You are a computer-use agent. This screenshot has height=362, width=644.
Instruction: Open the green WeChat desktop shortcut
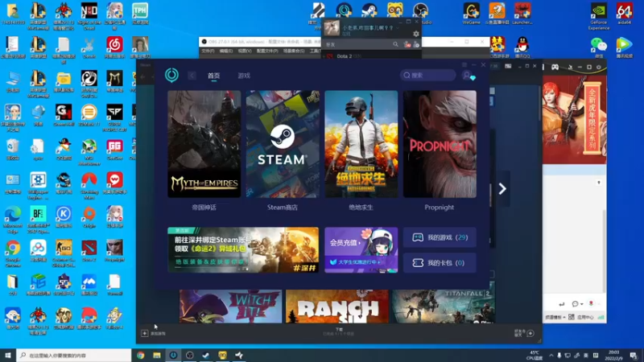pyautogui.click(x=598, y=47)
